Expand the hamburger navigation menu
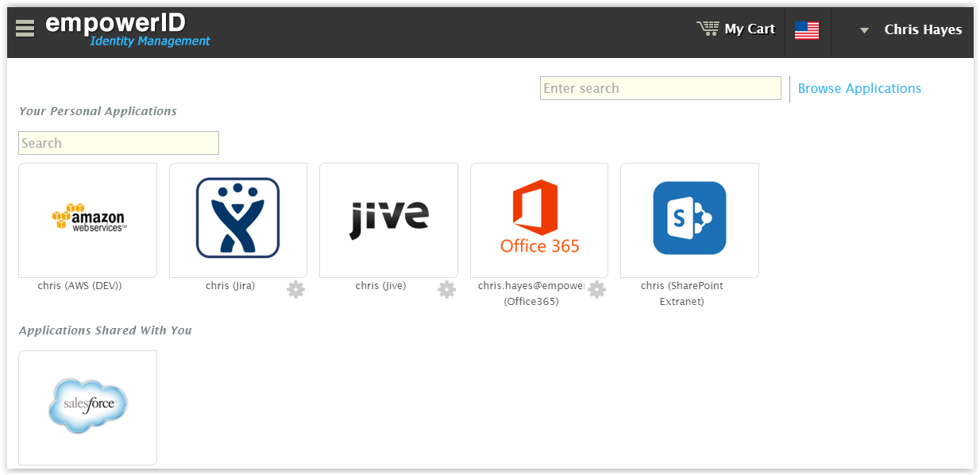 (x=24, y=26)
